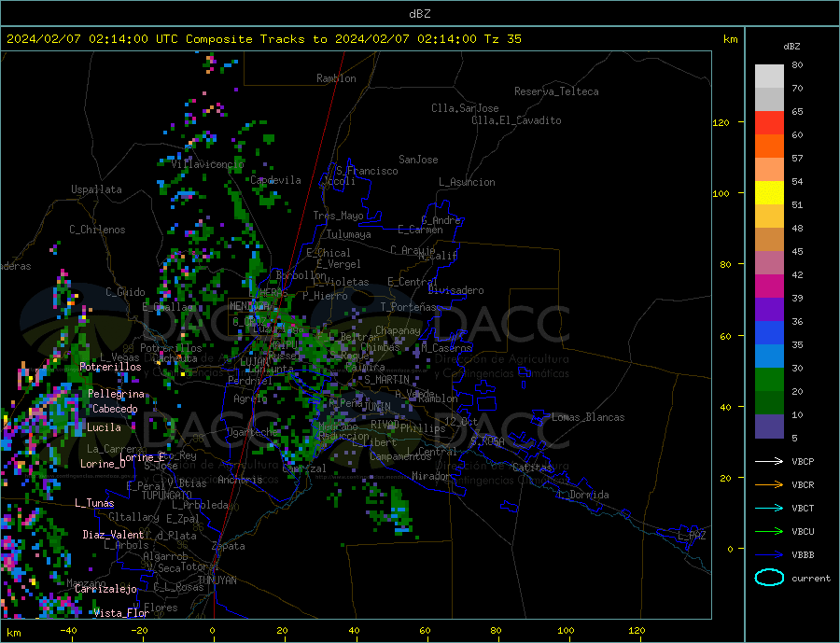
Task: Click the Potrerillos white label
Action: 110,367
